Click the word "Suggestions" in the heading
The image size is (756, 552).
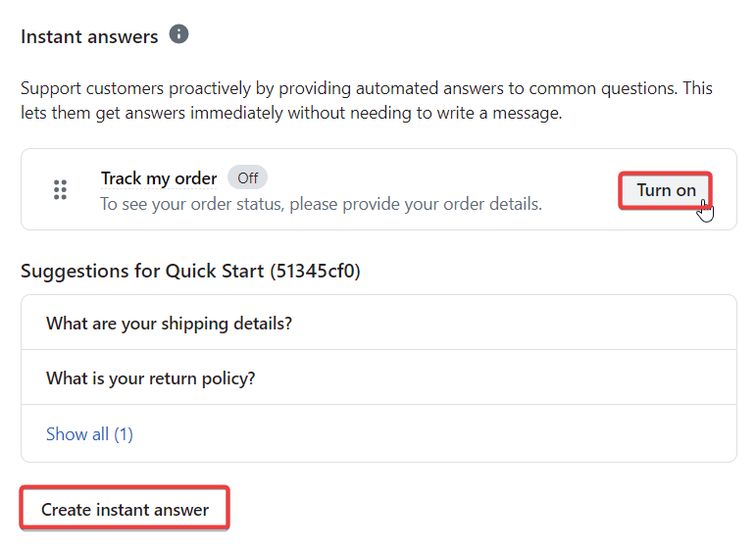click(76, 271)
